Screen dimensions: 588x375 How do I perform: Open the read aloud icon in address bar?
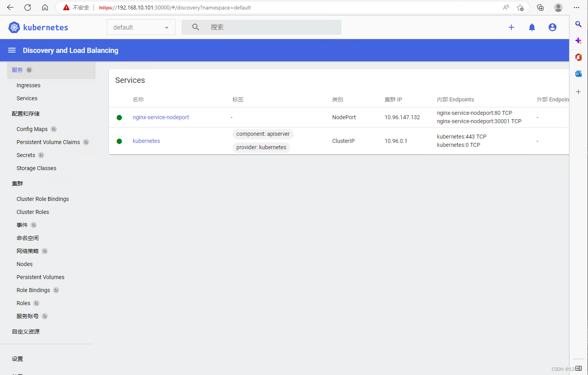click(x=506, y=7)
